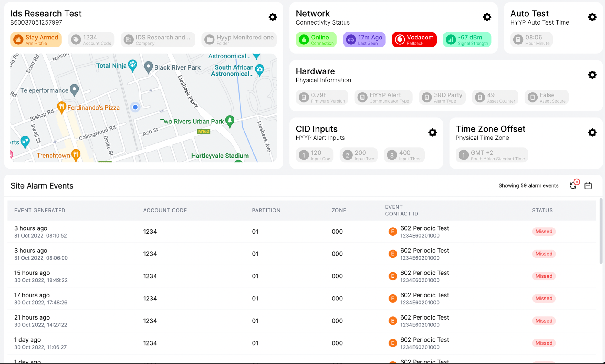Click the blue device location dot on map

tap(135, 107)
